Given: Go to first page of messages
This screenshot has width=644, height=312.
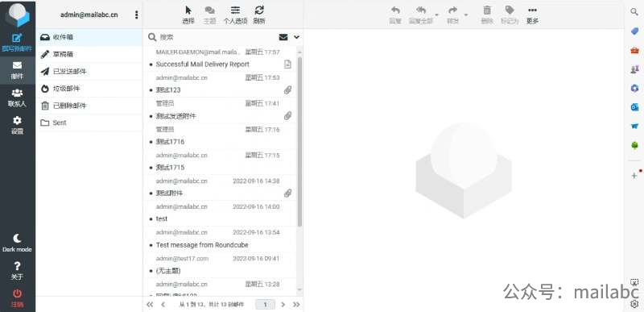Looking at the screenshot, I should (150, 305).
